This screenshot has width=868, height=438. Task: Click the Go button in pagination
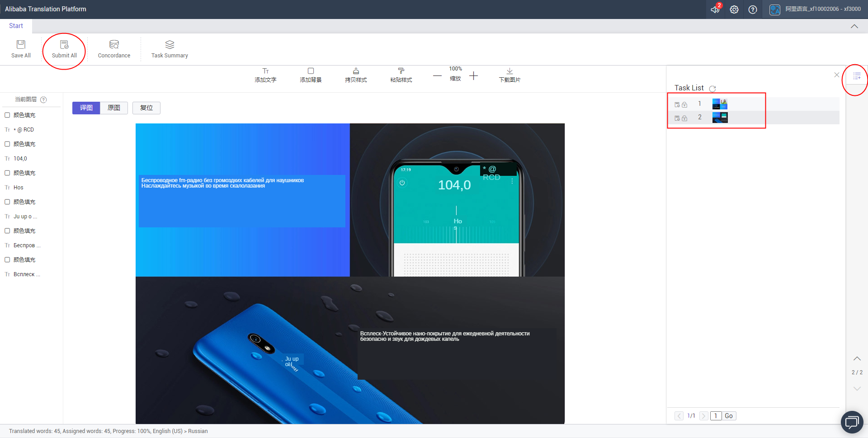point(729,416)
